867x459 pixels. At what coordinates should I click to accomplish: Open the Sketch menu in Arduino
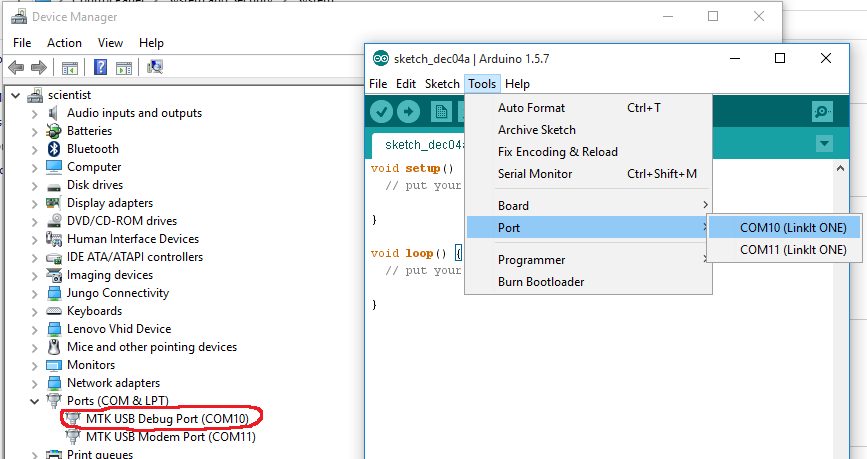click(x=442, y=84)
